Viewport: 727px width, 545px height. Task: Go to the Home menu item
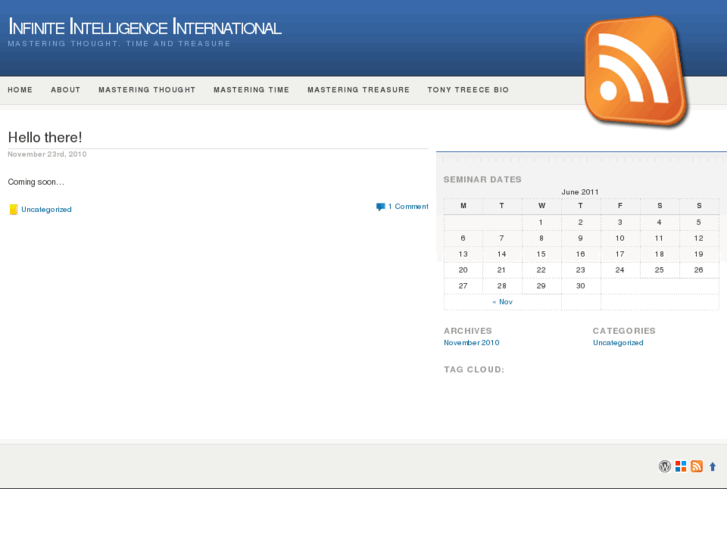pos(20,90)
